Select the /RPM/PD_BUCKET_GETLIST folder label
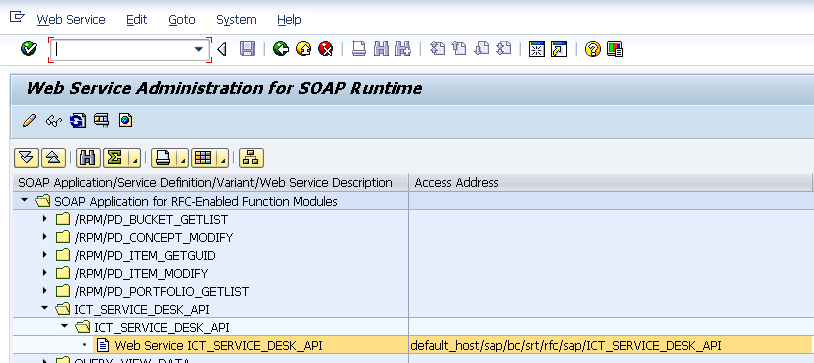The width and height of the screenshot is (814, 363). [151, 220]
